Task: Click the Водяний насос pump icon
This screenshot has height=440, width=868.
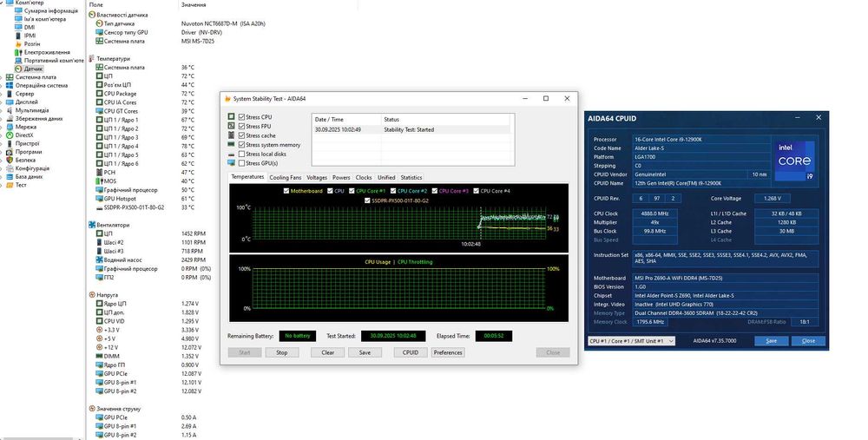Action: (99, 259)
